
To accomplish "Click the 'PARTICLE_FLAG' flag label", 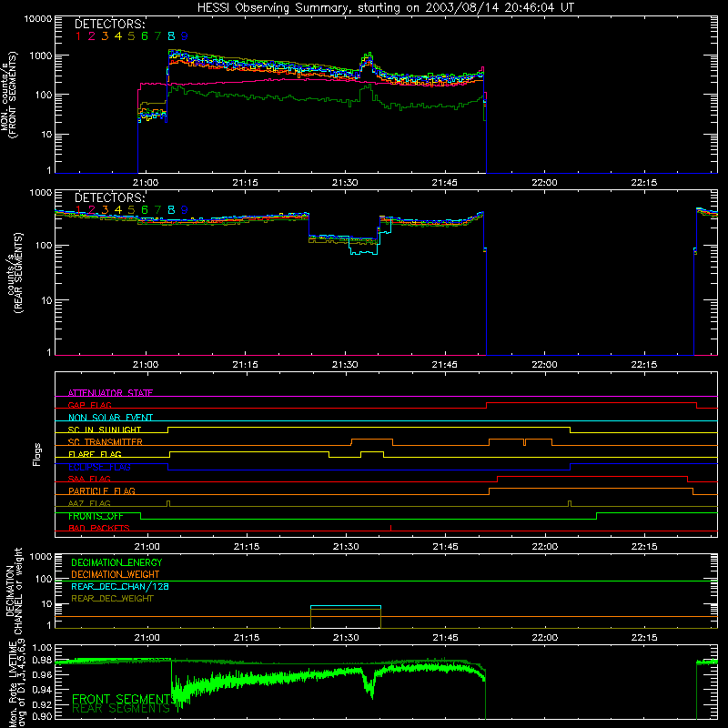I will pyautogui.click(x=102, y=490).
